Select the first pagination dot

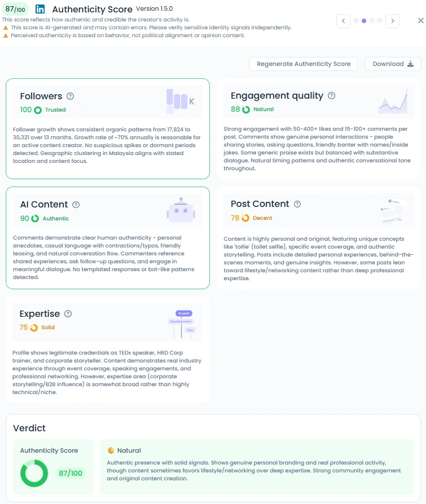[x=356, y=21]
